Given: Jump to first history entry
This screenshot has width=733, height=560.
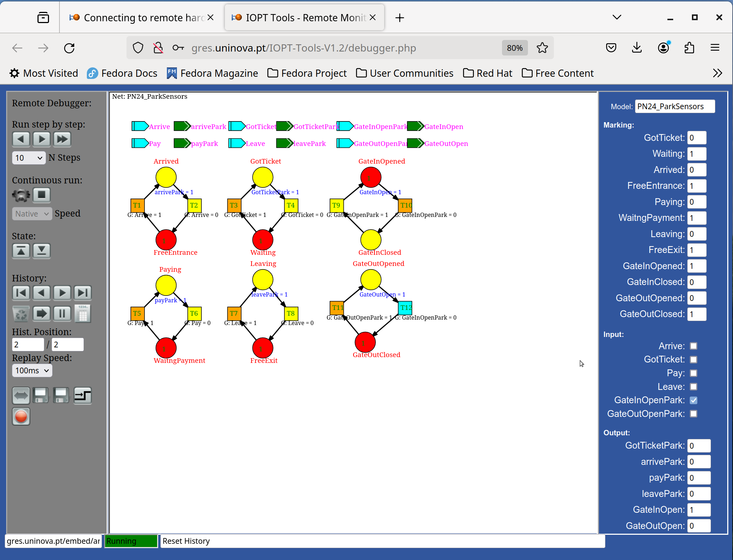Looking at the screenshot, I should coord(21,293).
